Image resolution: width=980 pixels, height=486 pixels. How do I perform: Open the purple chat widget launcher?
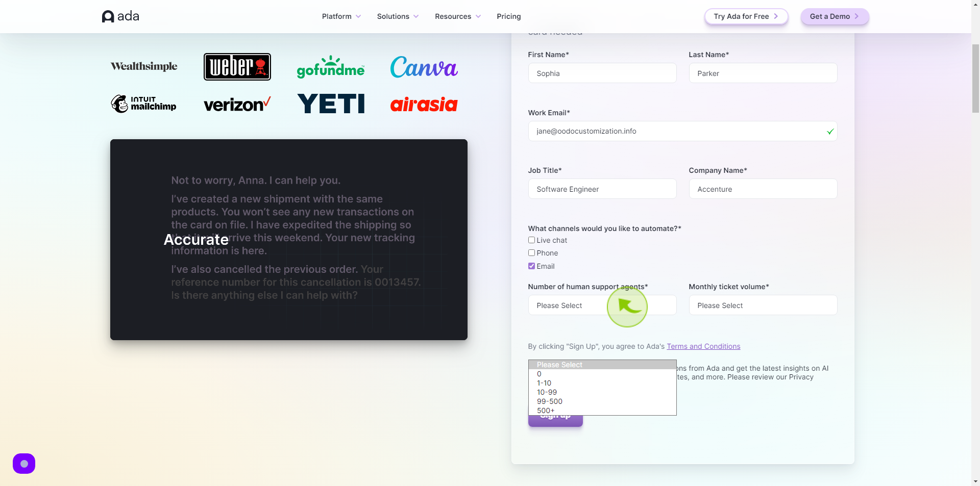point(24,464)
